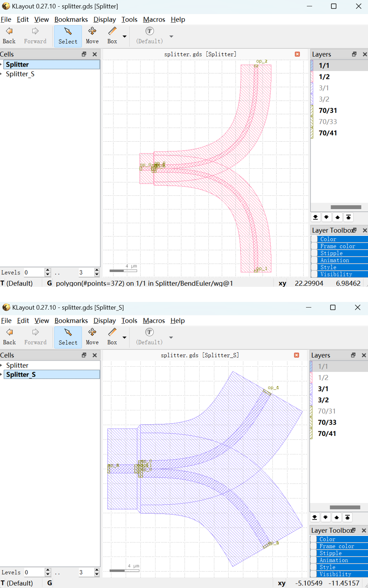Move layer to bottom in Splitter window
Image resolution: width=368 pixels, height=588 pixels.
315,217
